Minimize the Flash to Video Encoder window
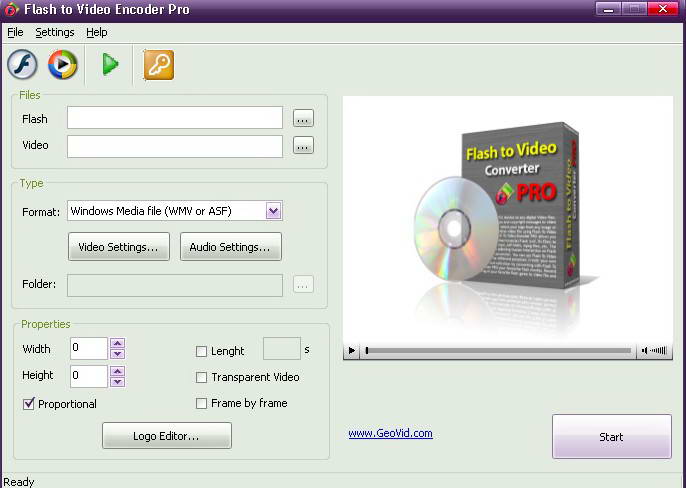686x488 pixels. [608, 9]
